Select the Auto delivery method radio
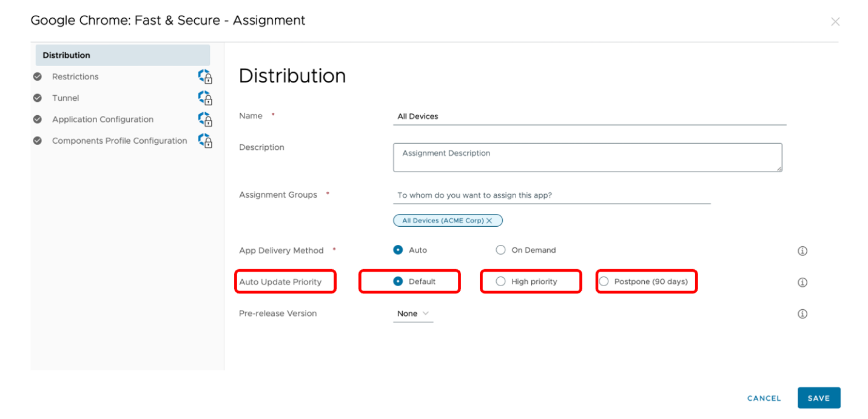 pyautogui.click(x=399, y=250)
